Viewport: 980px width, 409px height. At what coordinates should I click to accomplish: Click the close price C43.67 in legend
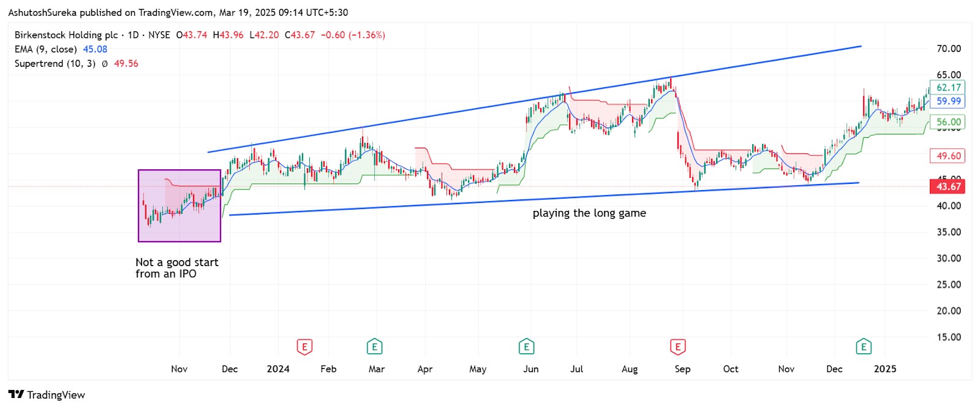pos(300,35)
